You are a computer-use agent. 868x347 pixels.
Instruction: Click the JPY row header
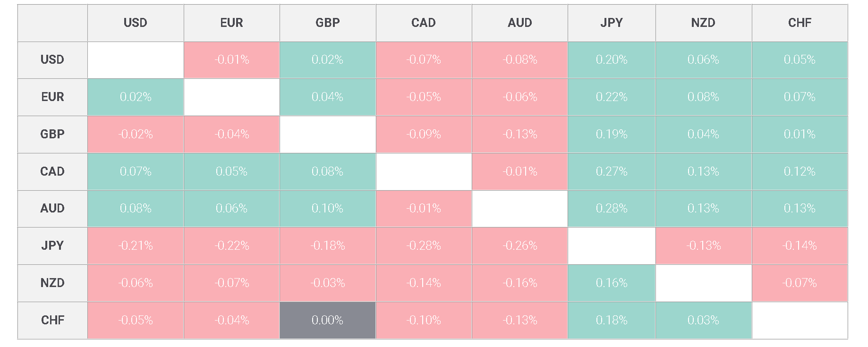(52, 245)
